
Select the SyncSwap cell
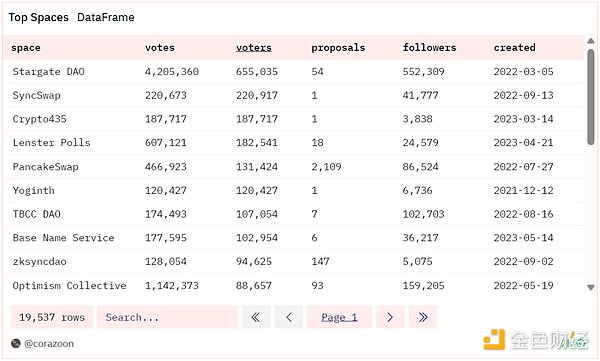click(36, 95)
